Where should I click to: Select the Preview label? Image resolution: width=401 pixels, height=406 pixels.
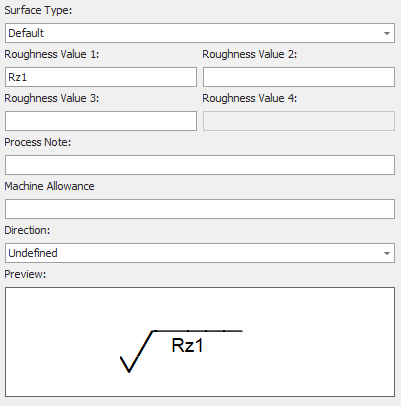25,274
